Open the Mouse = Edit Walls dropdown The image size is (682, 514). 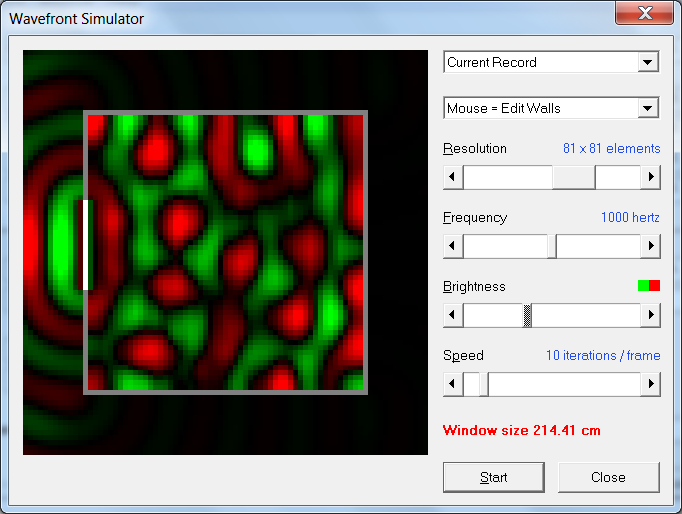coord(551,108)
